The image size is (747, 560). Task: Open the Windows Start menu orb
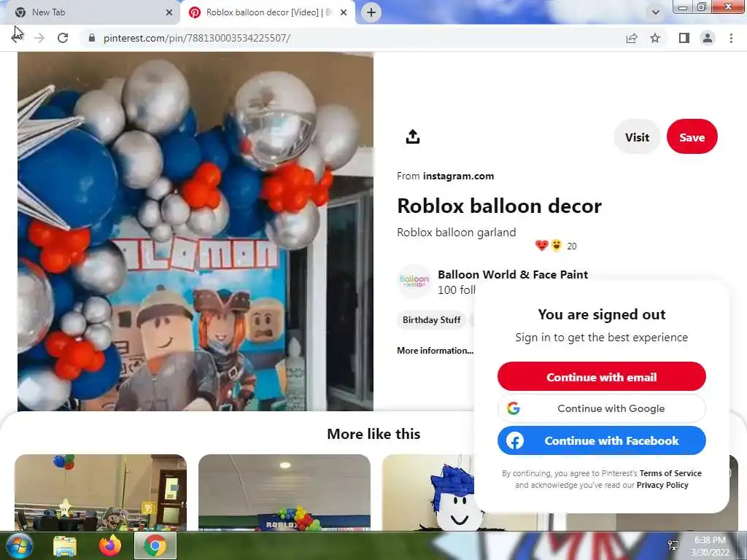tap(20, 545)
